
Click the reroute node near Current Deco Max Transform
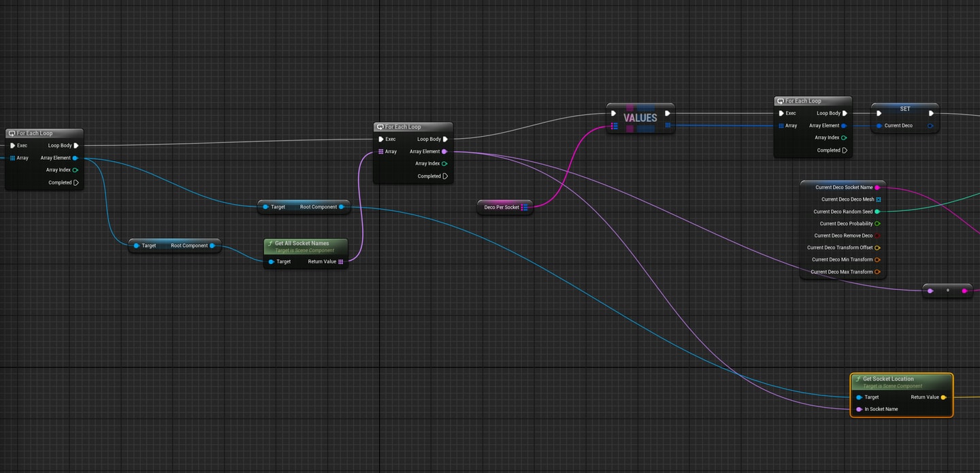pos(947,291)
